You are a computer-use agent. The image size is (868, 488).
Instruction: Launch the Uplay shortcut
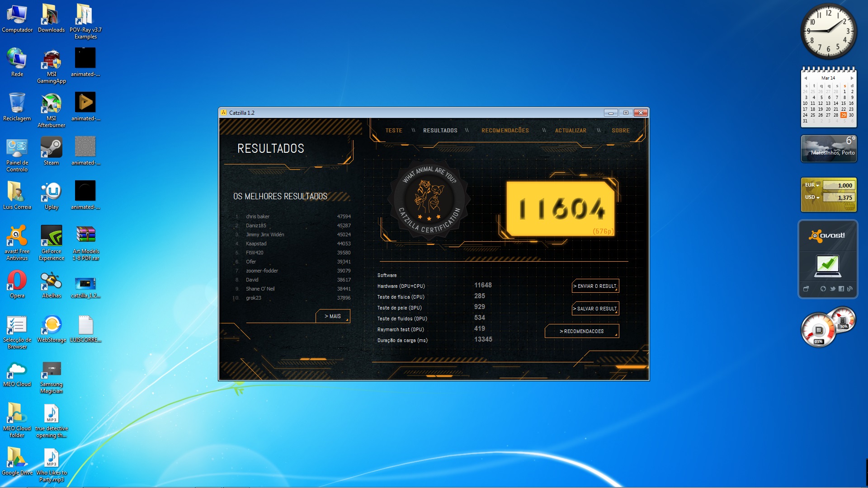pos(51,196)
